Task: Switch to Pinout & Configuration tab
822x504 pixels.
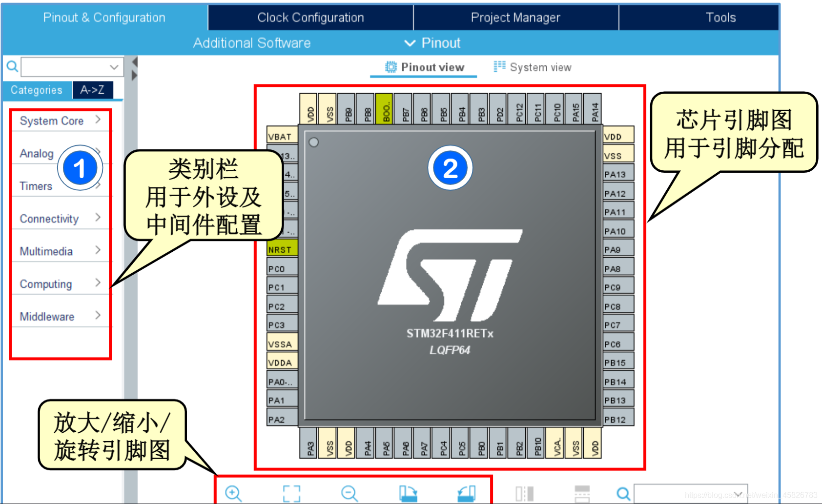Action: 104,18
